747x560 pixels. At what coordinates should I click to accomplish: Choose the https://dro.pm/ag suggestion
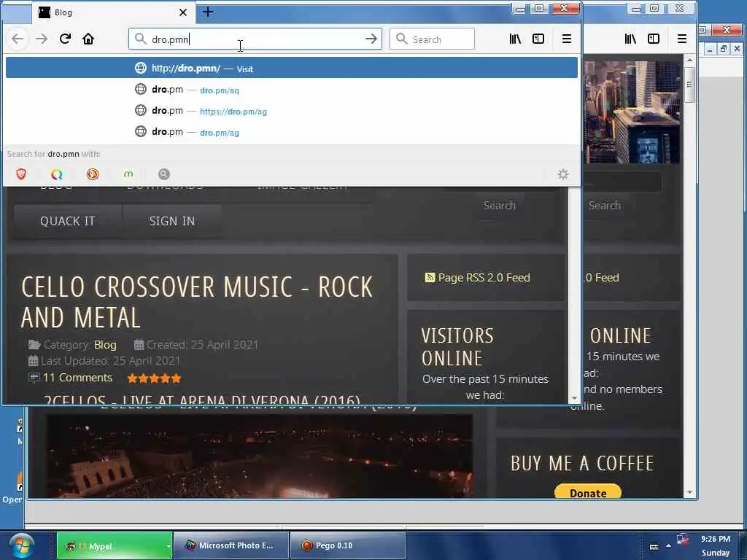click(292, 111)
